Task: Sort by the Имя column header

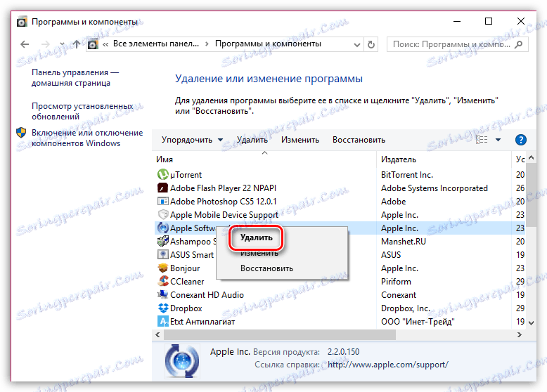Action: pyautogui.click(x=165, y=159)
